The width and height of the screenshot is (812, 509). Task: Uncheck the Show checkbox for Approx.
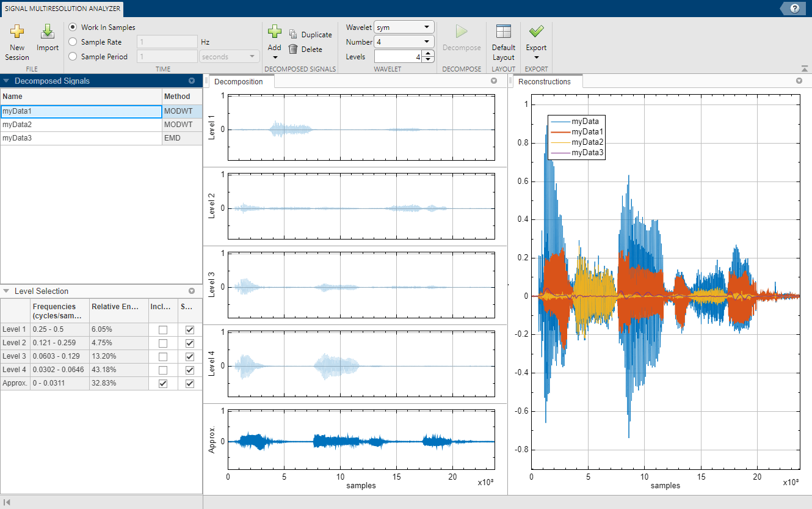(x=189, y=383)
